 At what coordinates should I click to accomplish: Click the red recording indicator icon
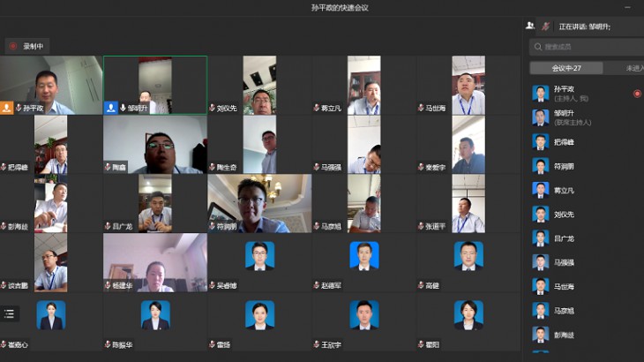pyautogui.click(x=12, y=45)
